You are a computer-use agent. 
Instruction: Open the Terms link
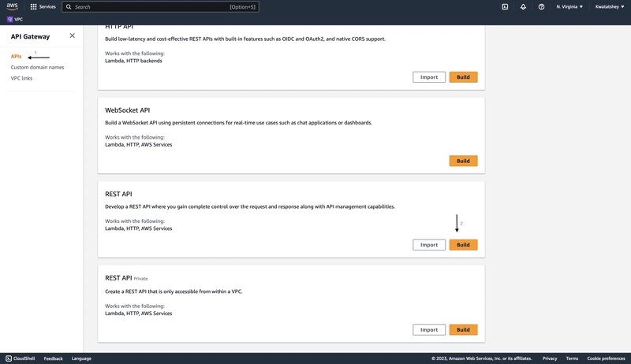point(572,358)
